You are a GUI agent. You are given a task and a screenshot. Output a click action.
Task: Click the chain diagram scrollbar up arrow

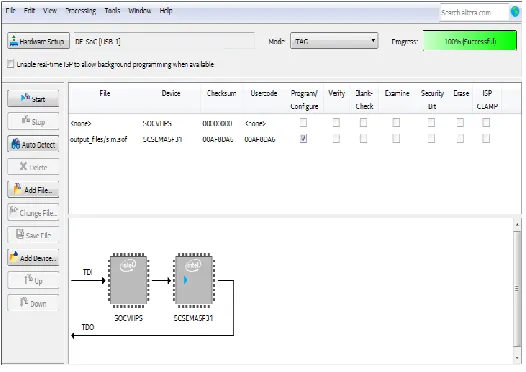[x=517, y=224]
